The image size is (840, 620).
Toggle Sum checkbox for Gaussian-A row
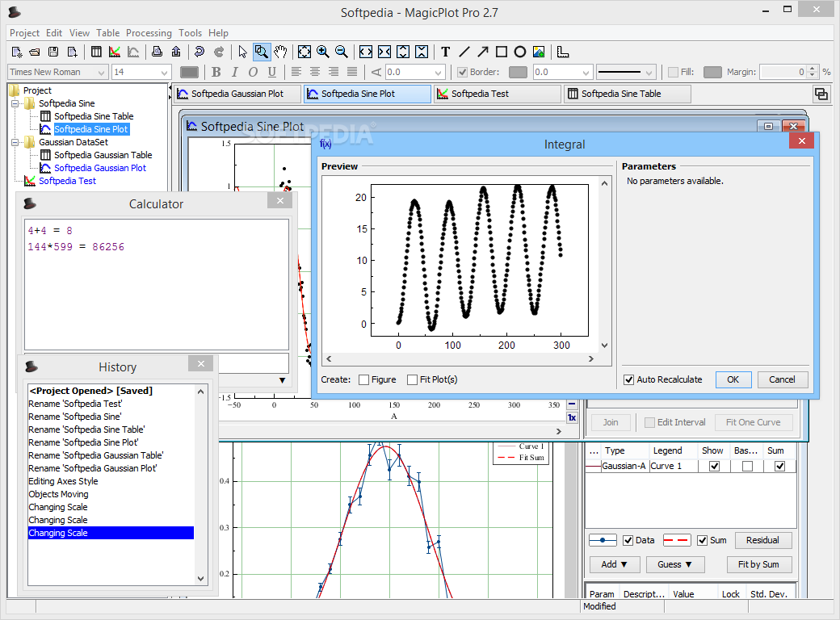pos(780,467)
